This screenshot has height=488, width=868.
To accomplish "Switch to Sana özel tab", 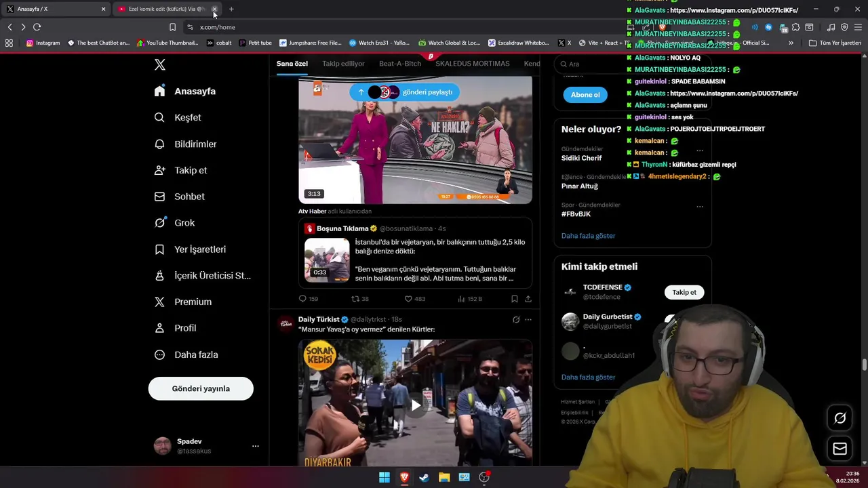I will click(x=292, y=64).
